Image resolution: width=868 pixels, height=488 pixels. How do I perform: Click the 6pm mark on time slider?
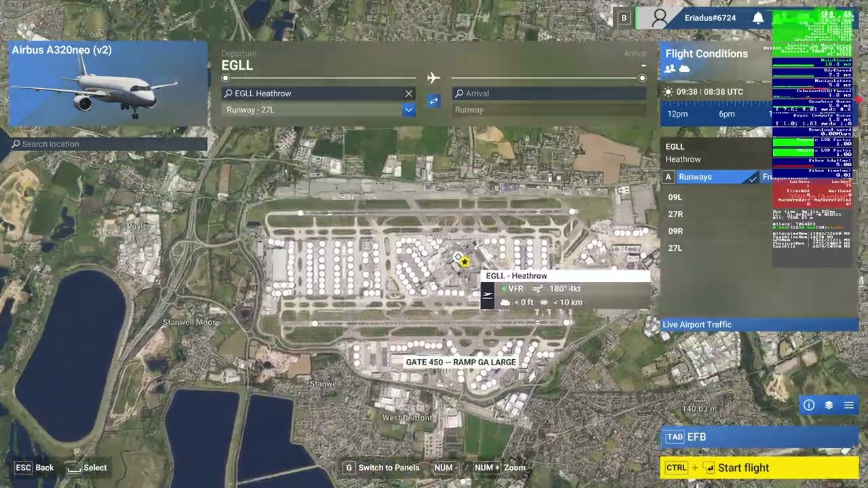(x=726, y=114)
